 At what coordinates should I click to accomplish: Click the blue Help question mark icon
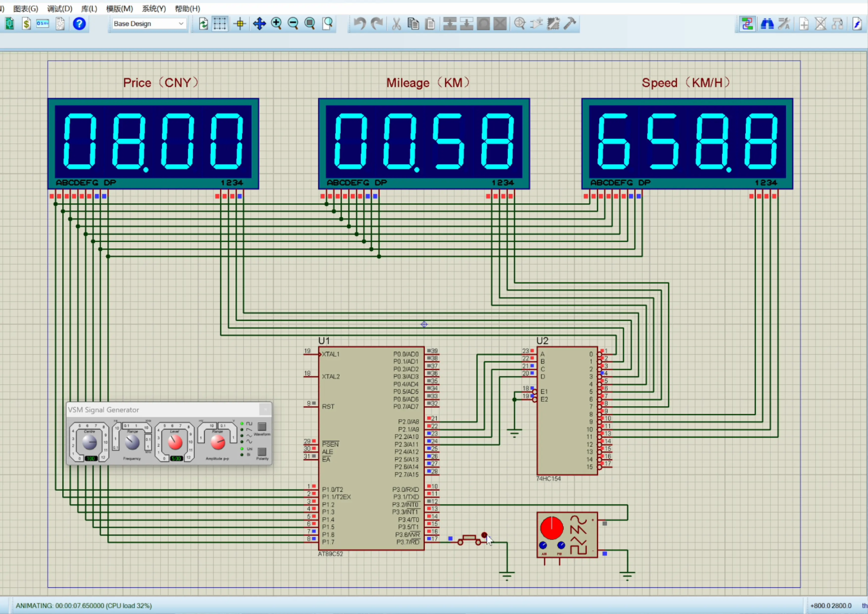(x=79, y=24)
